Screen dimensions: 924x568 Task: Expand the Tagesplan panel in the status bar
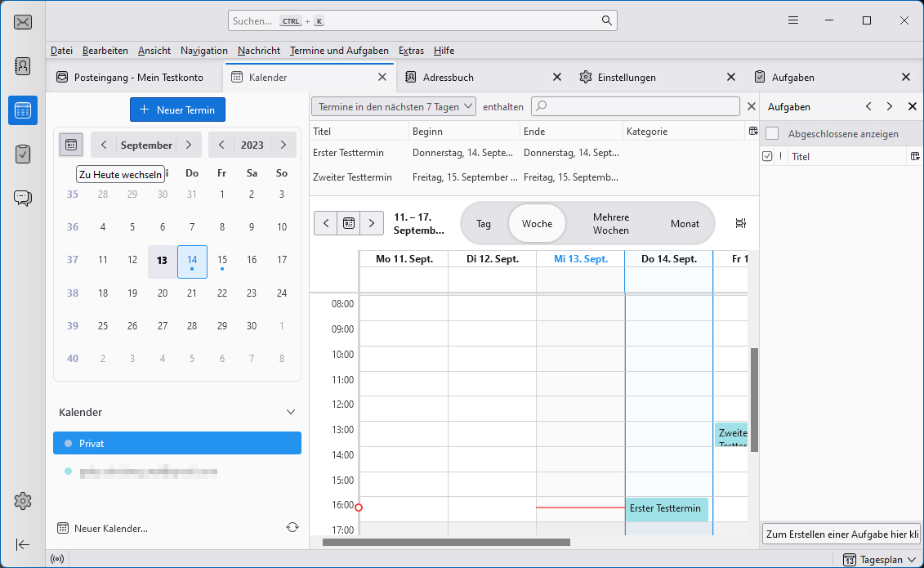click(x=879, y=560)
